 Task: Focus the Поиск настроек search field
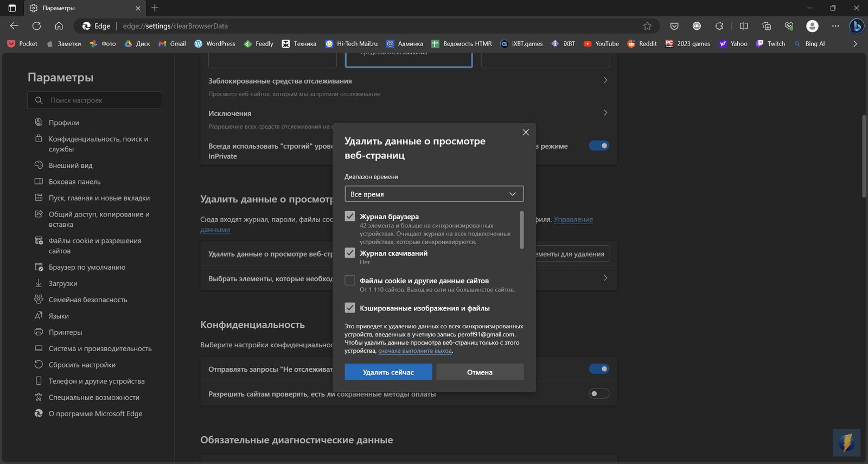(95, 100)
